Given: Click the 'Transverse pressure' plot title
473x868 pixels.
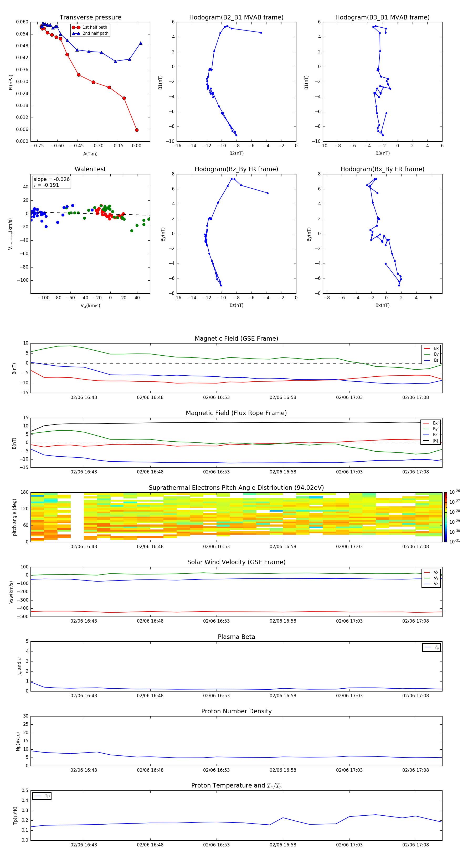Looking at the screenshot, I should (90, 18).
